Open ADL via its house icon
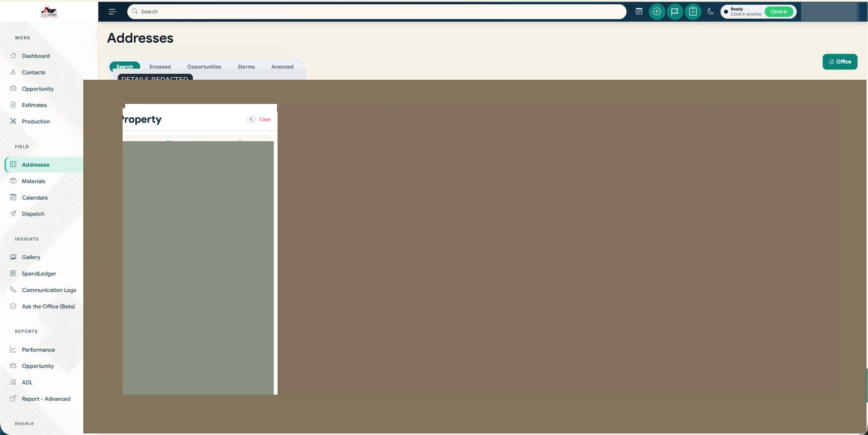 point(13,382)
